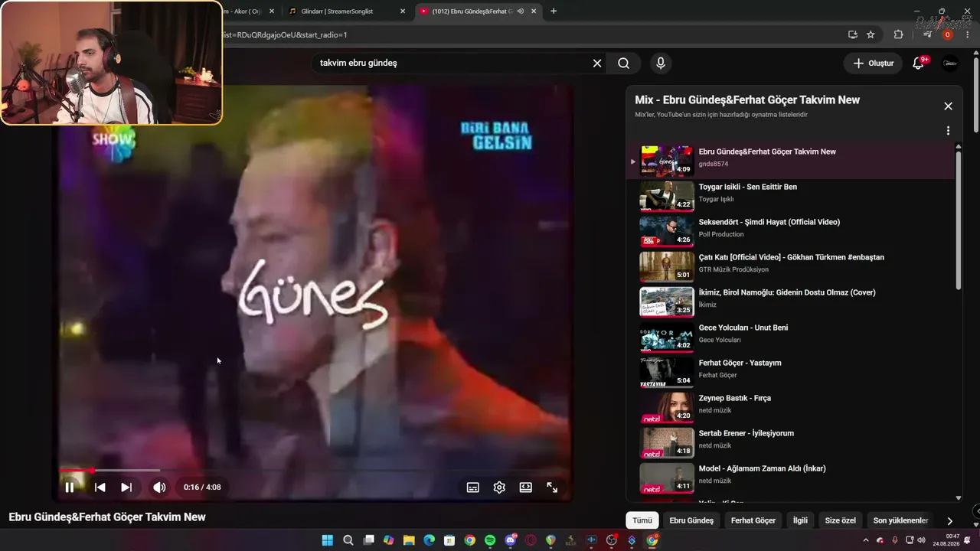Open Ferhat Göçer - Yastayım thumbnail
Screen dimensions: 980x551
667,372
